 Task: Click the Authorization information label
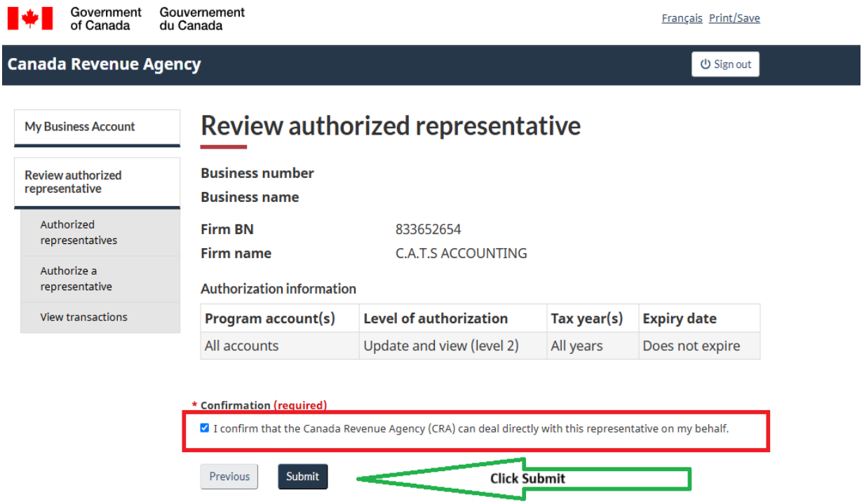pos(278,289)
